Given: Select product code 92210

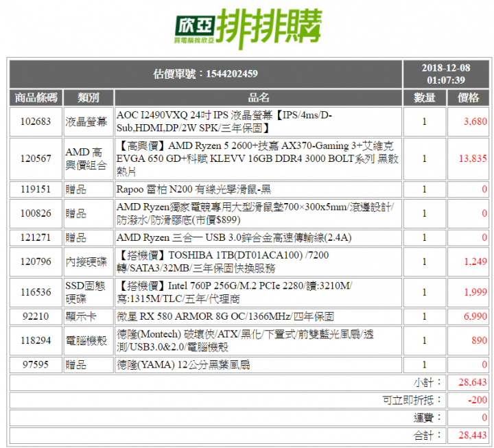Looking at the screenshot, I should pos(36,316).
